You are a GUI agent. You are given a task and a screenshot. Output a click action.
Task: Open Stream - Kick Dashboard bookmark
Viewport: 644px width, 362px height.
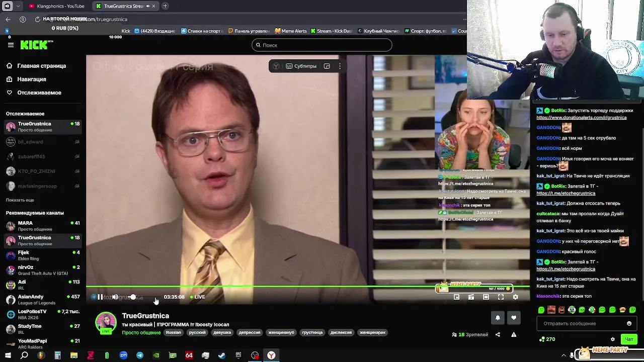click(x=332, y=31)
